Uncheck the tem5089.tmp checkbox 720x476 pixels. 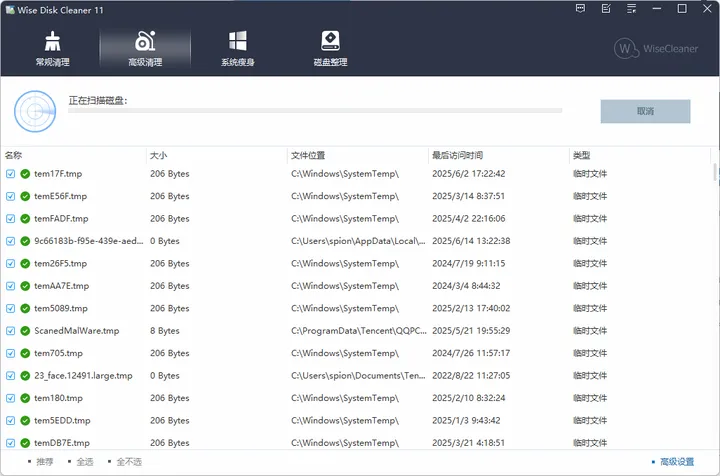click(x=11, y=308)
